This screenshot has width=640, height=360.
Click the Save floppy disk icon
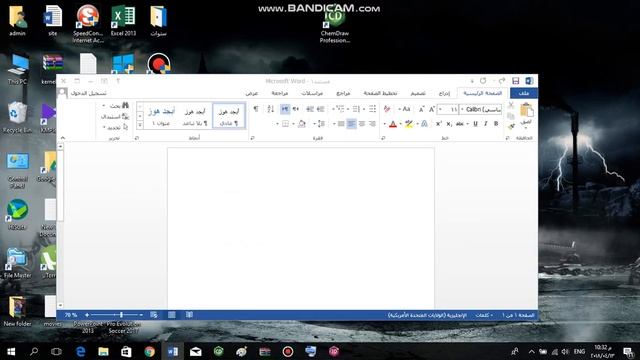tap(516, 81)
